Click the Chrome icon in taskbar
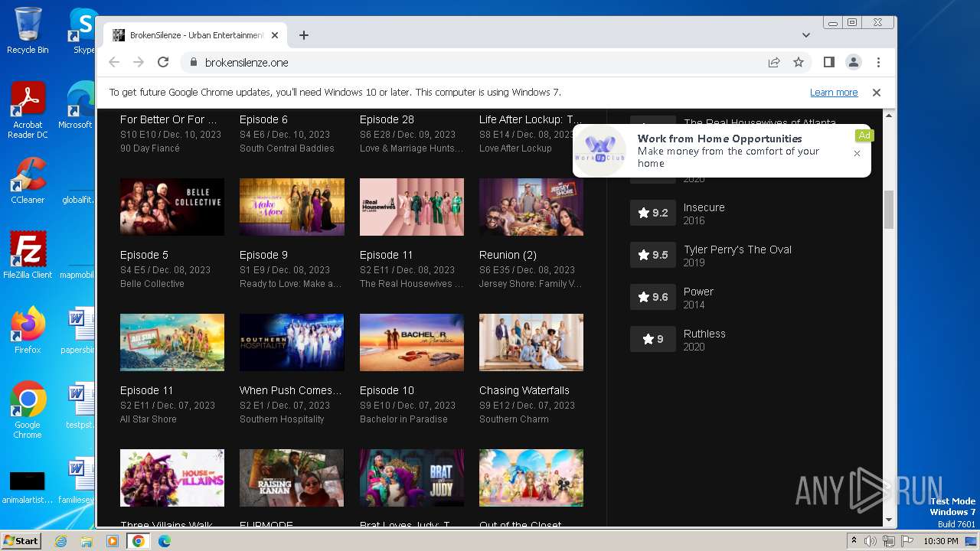This screenshot has height=551, width=980. [x=139, y=541]
